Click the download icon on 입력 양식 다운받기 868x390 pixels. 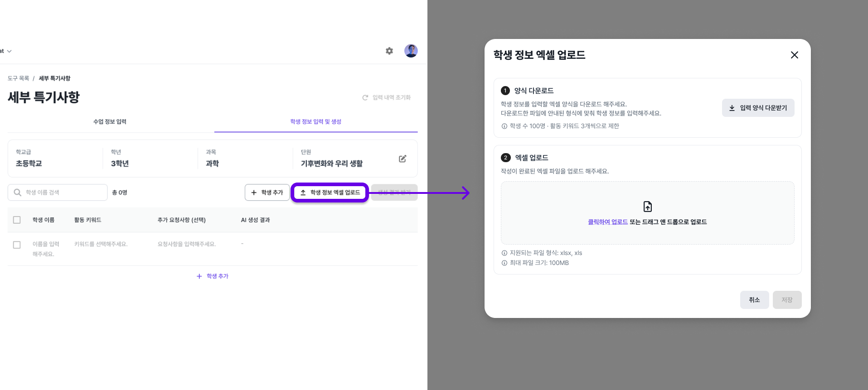pos(733,108)
